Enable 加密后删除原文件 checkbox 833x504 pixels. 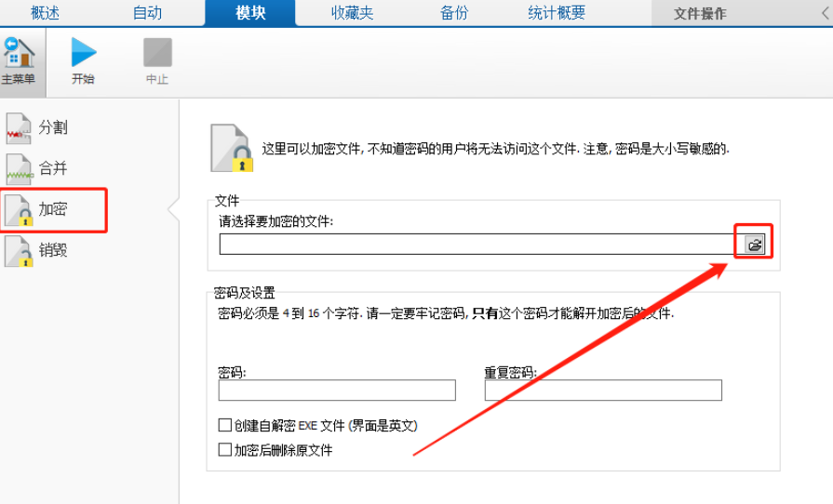[224, 450]
